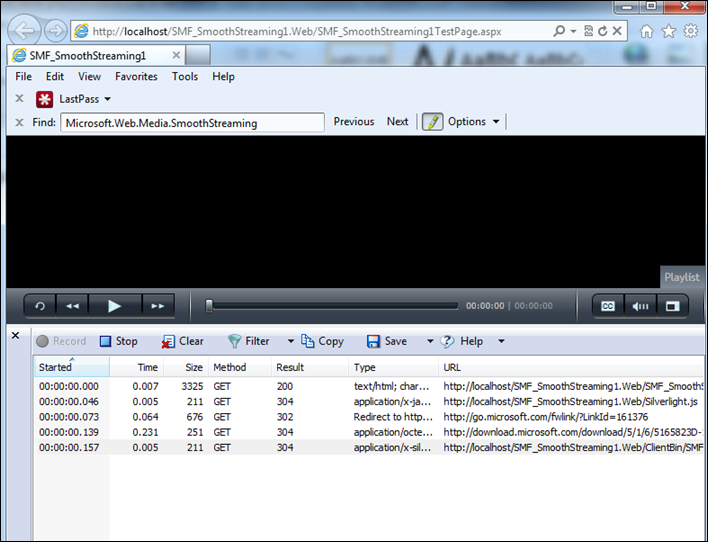The height and width of the screenshot is (542, 708).
Task: Select the SMF_SmoothStreaming1 tab
Action: (96, 56)
